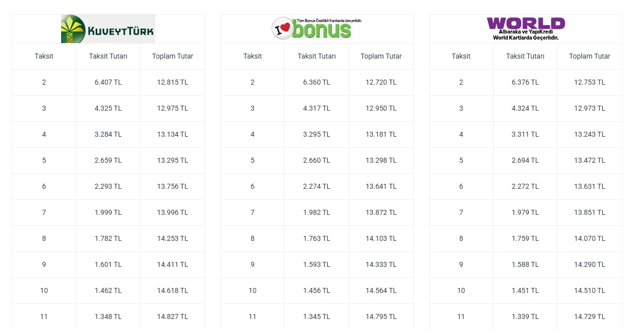Select Kuveyt Türk Taksit column header

tap(44, 56)
